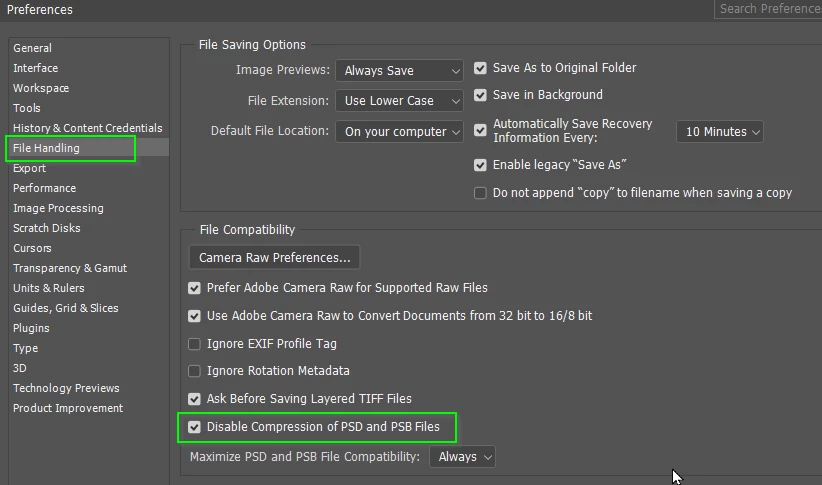Screen dimensions: 822x485
Task: Open Cursors preferences
Action: (x=32, y=248)
